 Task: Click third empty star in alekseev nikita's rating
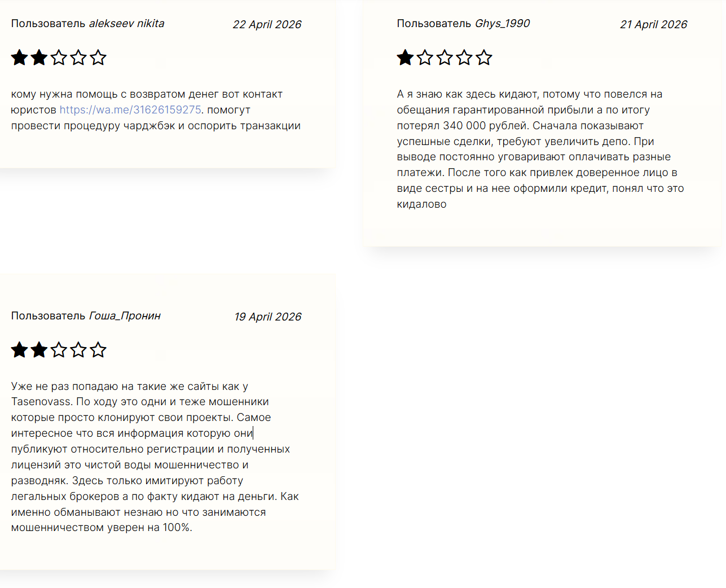tap(59, 58)
